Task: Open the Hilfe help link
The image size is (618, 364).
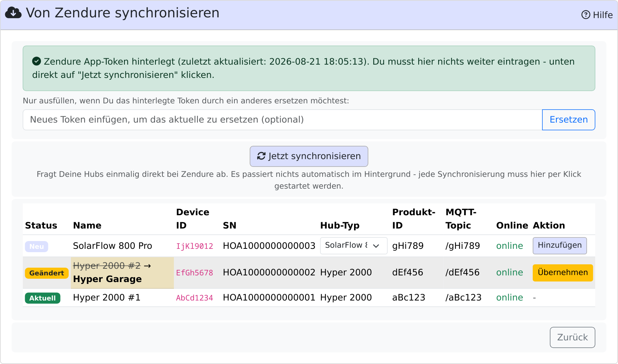Action: tap(597, 15)
